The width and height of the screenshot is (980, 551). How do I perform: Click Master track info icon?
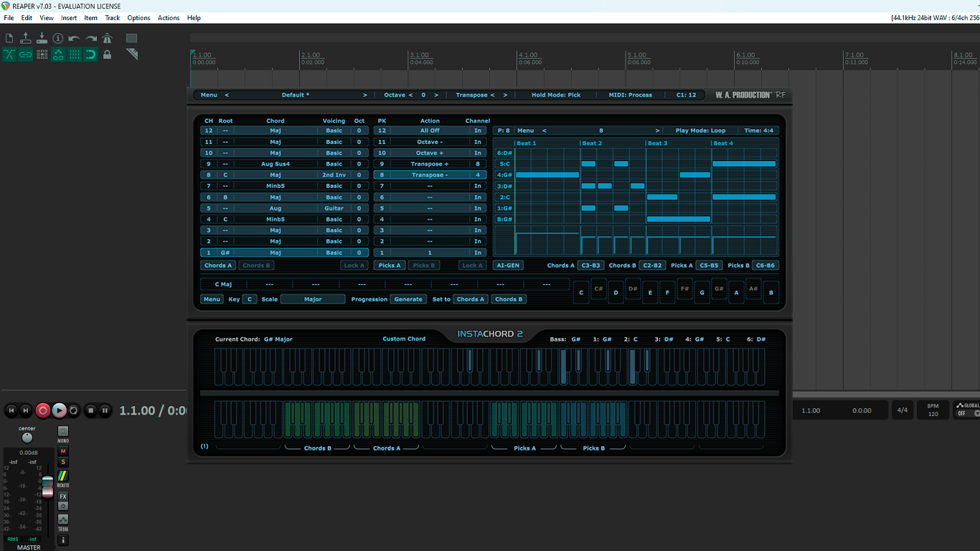(63, 540)
